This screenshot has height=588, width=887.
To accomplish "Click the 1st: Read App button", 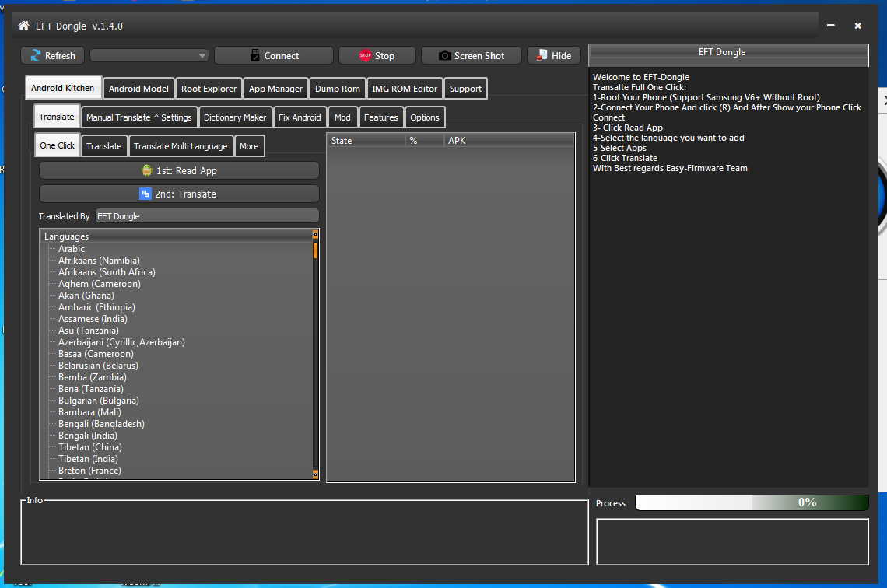I will pyautogui.click(x=179, y=170).
